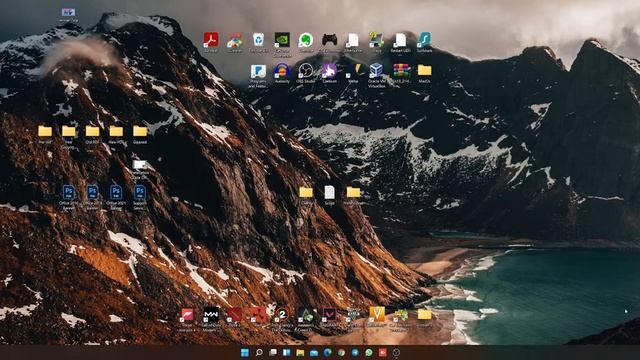This screenshot has height=360, width=640.
Task: Launch the Valorant shortcut
Action: pos(329,315)
